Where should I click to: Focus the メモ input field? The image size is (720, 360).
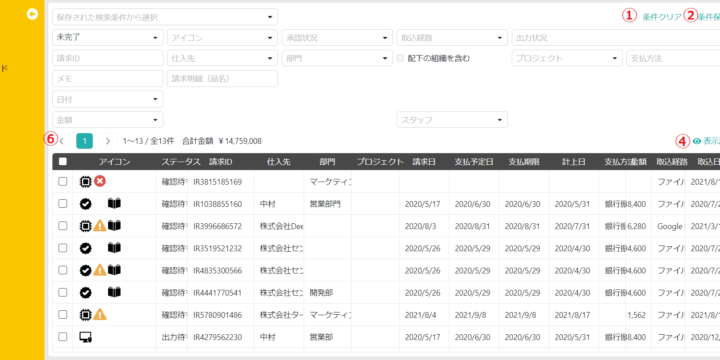(108, 79)
